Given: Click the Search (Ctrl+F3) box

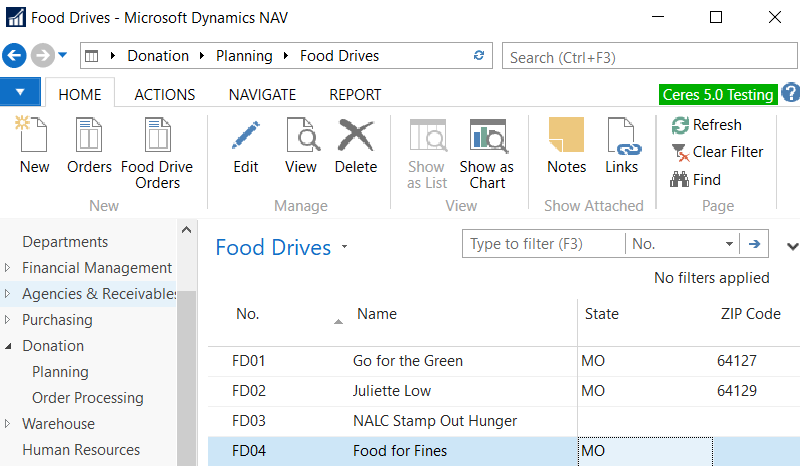Looking at the screenshot, I should pyautogui.click(x=648, y=57).
